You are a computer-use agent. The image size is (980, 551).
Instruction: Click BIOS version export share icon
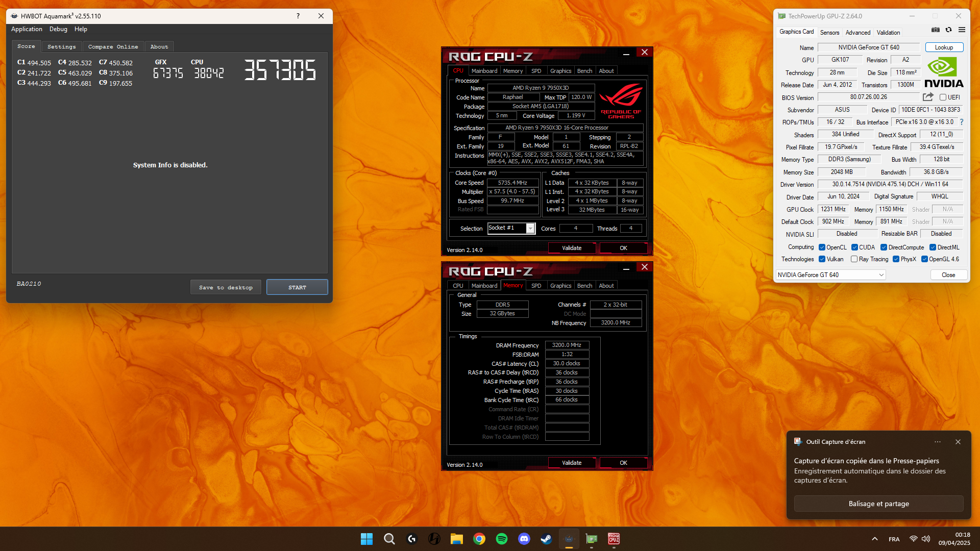pos(928,97)
